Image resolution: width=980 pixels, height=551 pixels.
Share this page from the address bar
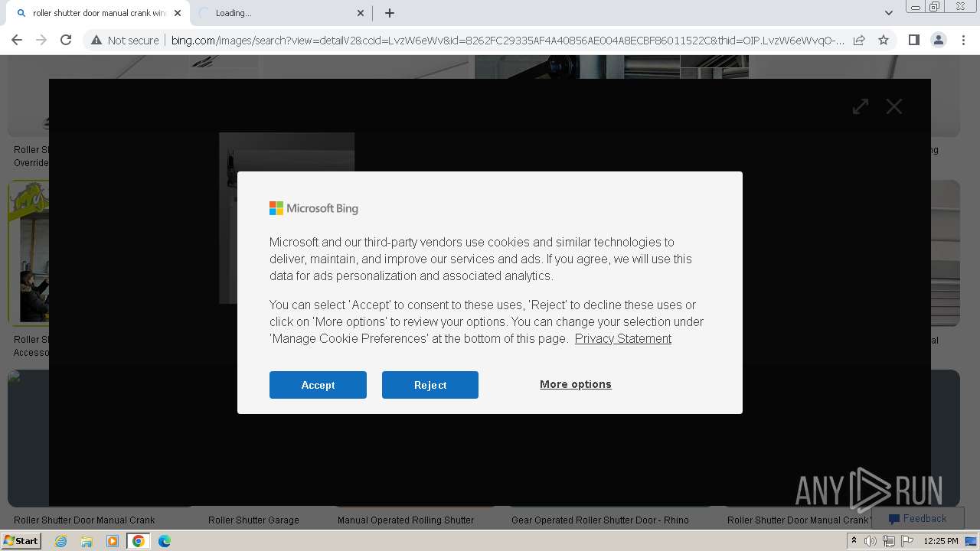859,40
